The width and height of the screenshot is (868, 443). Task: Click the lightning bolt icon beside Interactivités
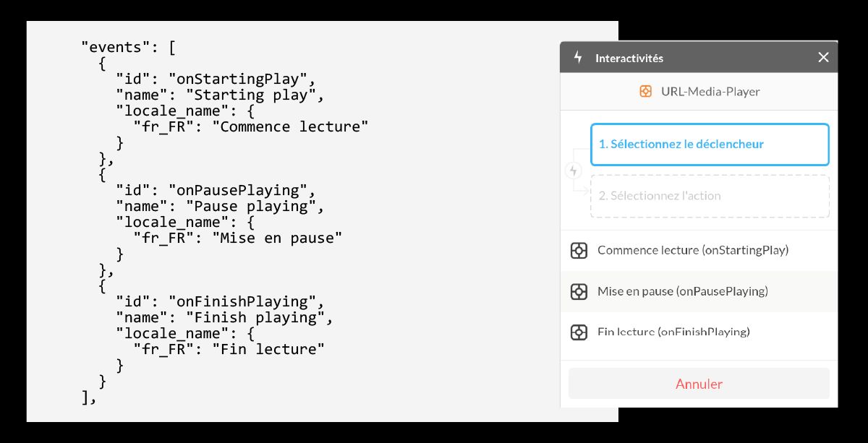tap(577, 58)
